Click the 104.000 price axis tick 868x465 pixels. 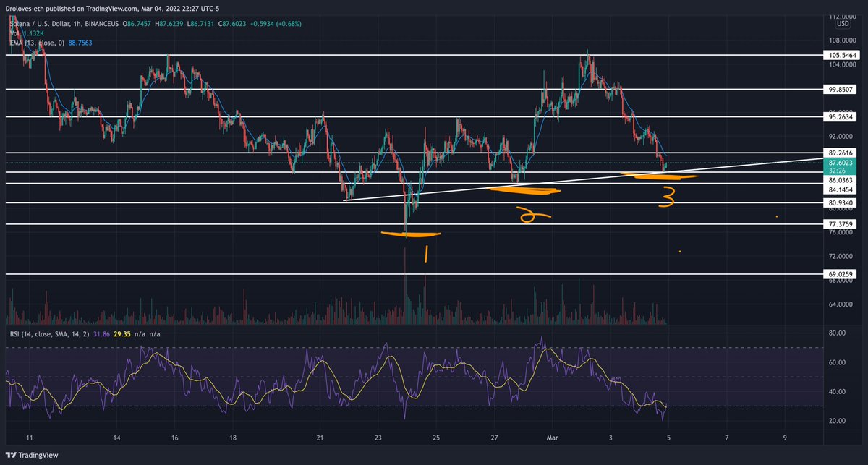pos(842,64)
